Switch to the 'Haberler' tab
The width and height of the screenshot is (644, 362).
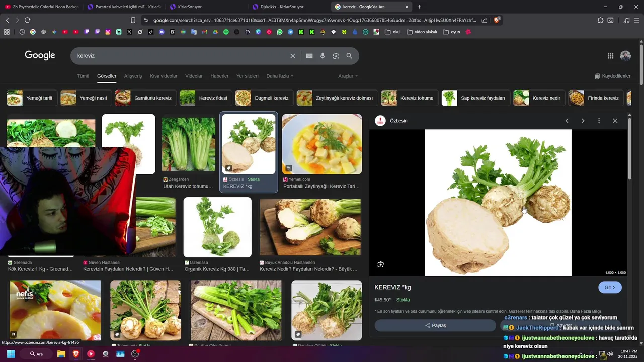(x=219, y=76)
